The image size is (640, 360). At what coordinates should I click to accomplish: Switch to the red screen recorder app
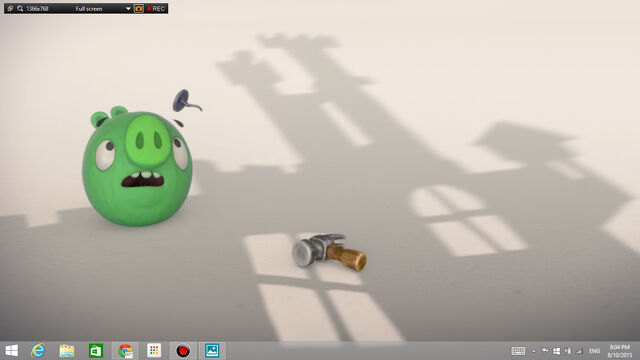tap(183, 351)
